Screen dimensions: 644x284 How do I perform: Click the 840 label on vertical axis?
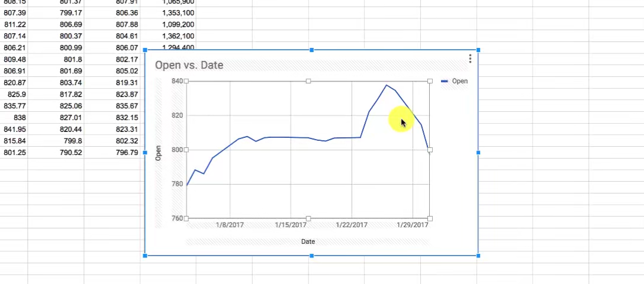click(177, 80)
